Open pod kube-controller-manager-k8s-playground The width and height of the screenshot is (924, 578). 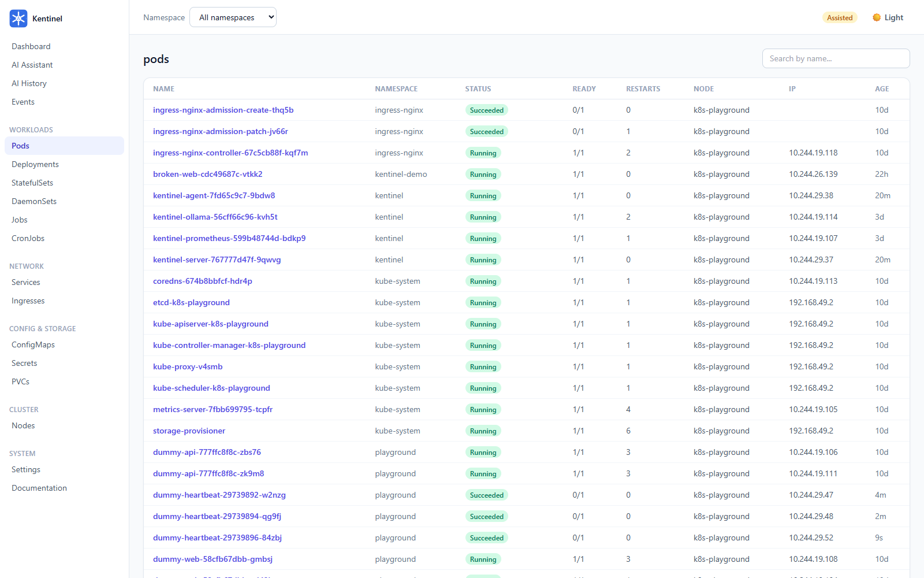coord(229,345)
